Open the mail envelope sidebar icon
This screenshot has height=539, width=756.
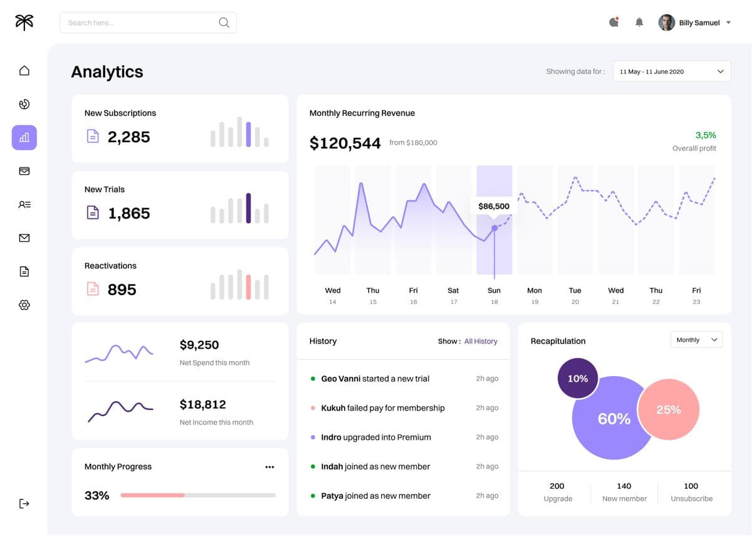[24, 238]
